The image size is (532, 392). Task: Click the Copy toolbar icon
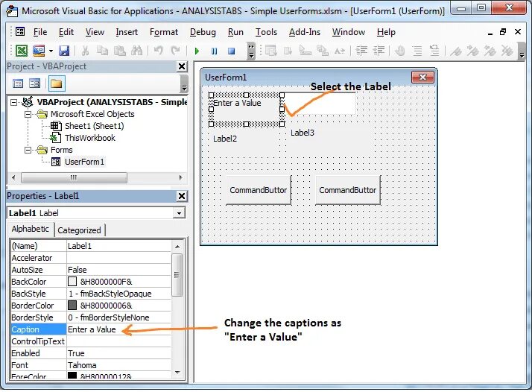click(x=102, y=51)
